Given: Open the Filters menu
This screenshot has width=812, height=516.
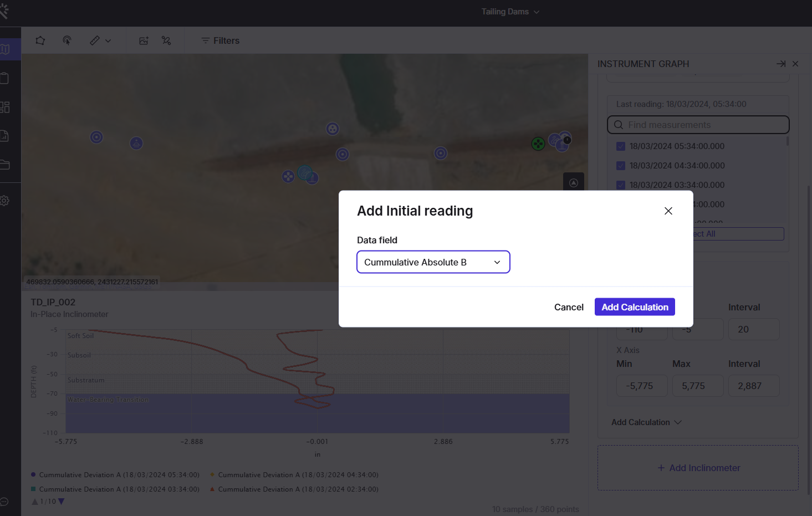Looking at the screenshot, I should click(x=221, y=40).
